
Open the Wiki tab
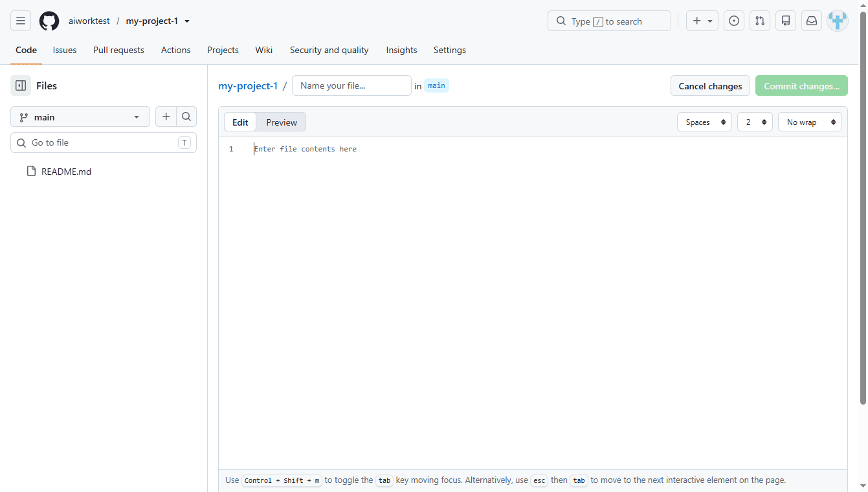263,50
